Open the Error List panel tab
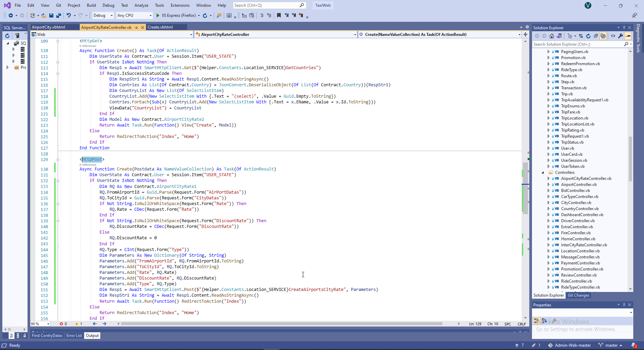644x350 pixels. click(x=74, y=336)
